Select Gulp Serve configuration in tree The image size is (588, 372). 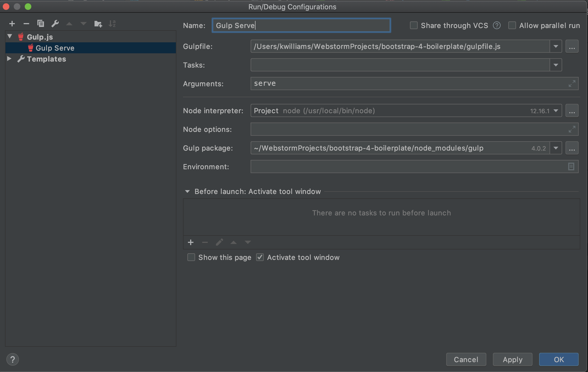tap(55, 48)
